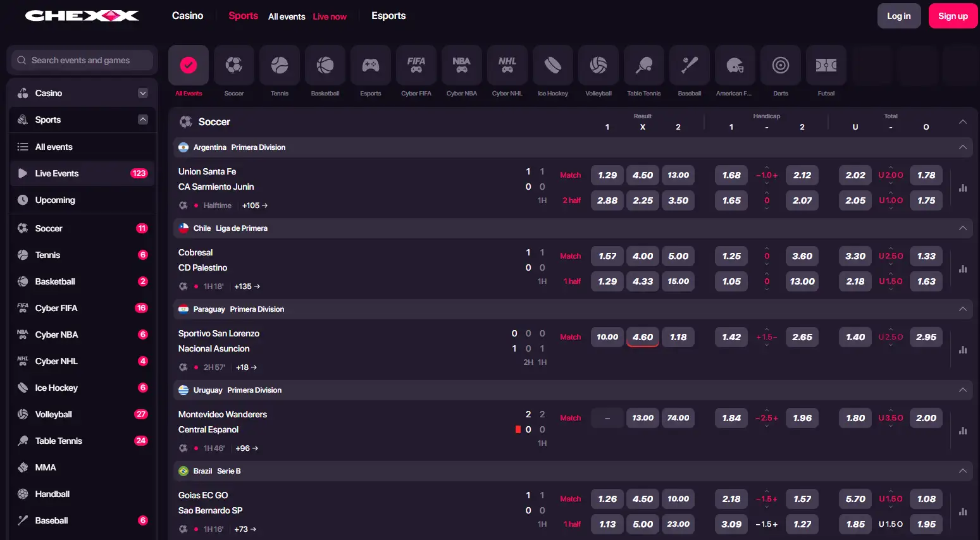Open +135 more markets for Cobresal
The image size is (980, 540).
(x=247, y=286)
